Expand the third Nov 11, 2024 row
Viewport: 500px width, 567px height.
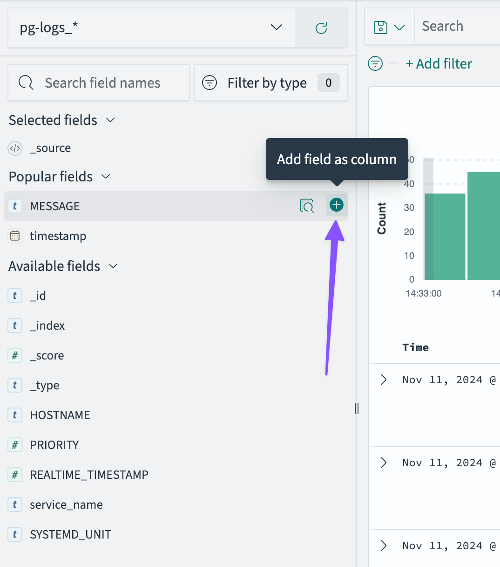pyautogui.click(x=383, y=545)
